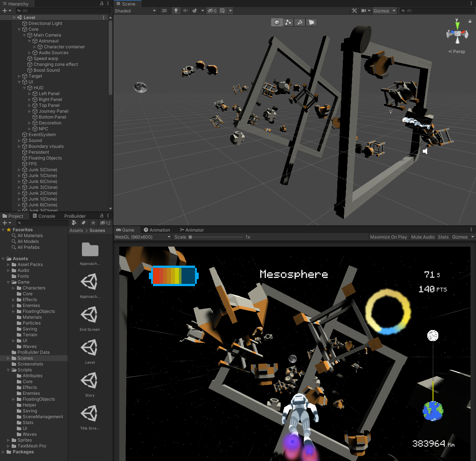Collapse the Core object in Hierarchy
The height and width of the screenshot is (461, 476).
[19, 29]
